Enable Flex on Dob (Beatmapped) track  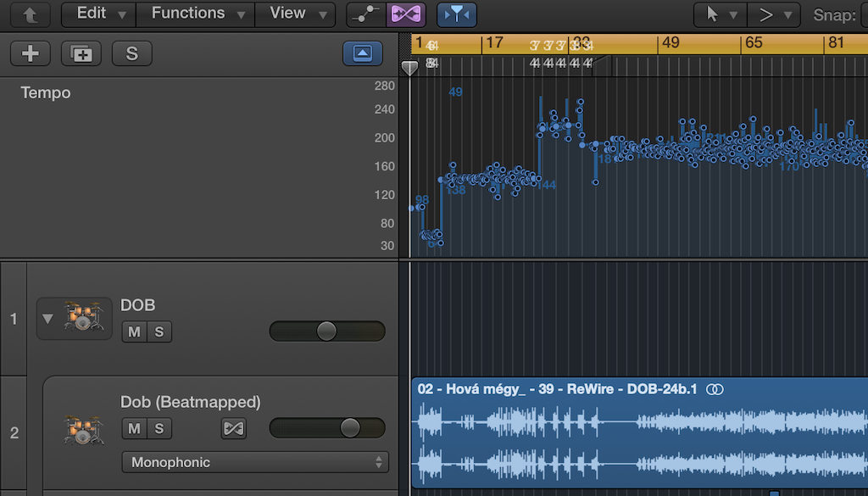point(233,429)
